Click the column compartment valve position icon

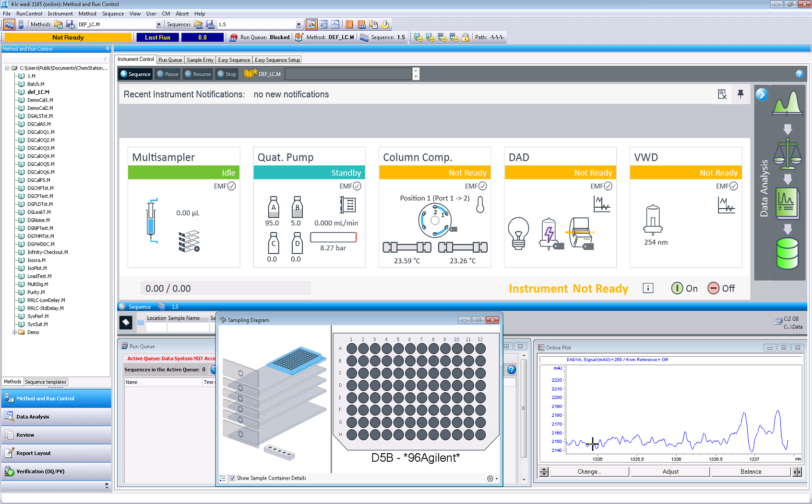click(x=435, y=221)
